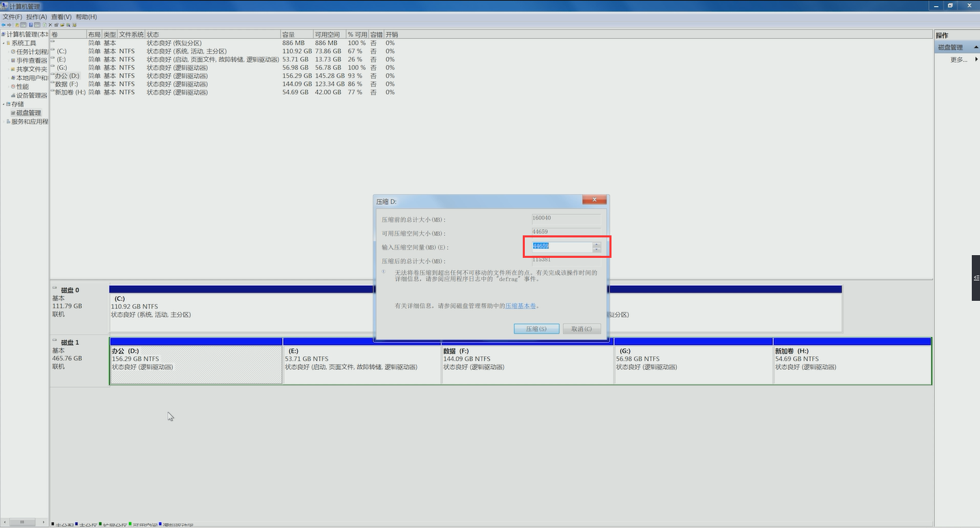Select the 办公 (D:) volume row

224,76
